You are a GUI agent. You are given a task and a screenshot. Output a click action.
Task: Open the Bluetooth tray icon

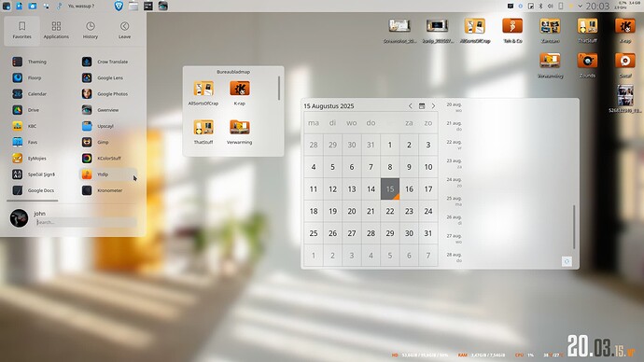pos(540,6)
